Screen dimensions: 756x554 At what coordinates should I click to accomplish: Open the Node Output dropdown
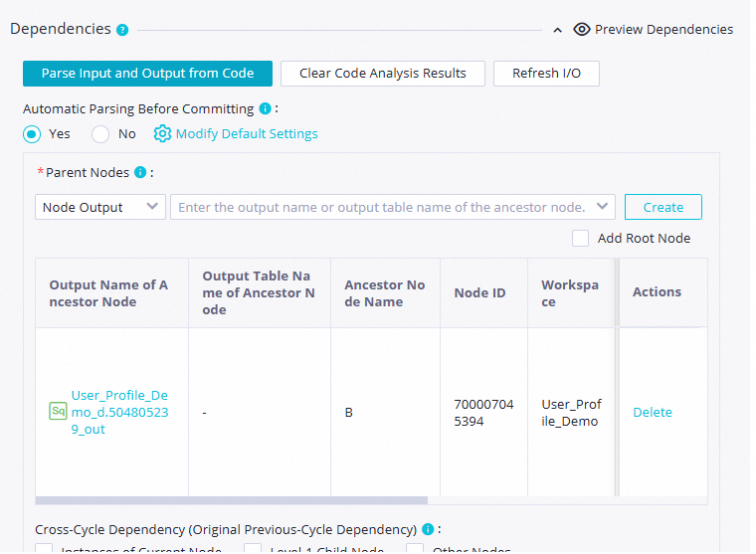click(x=100, y=207)
